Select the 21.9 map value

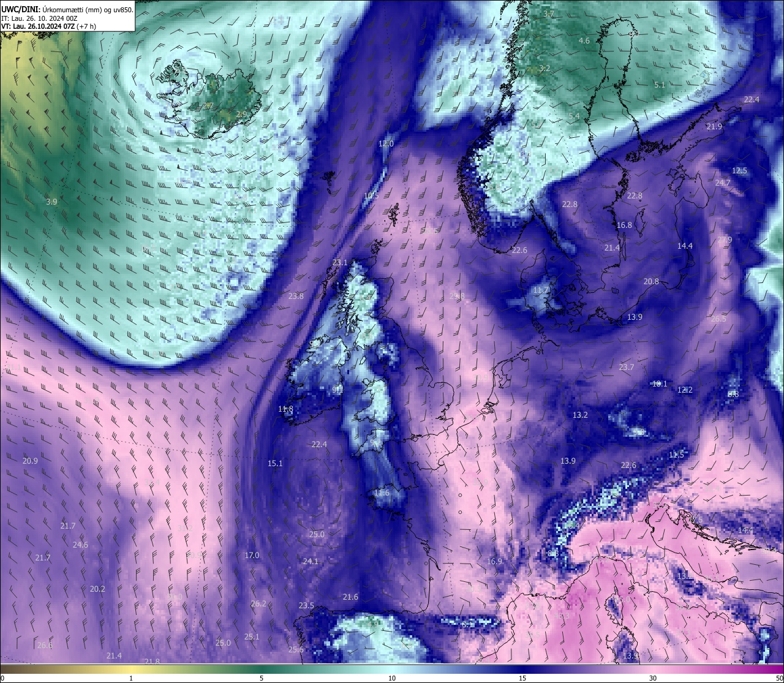(714, 126)
